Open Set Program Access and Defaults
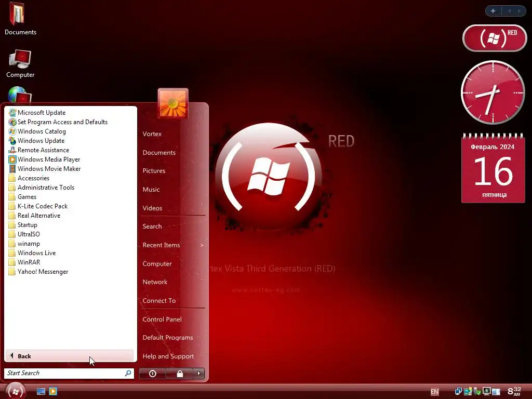The image size is (532, 399). coord(58,122)
